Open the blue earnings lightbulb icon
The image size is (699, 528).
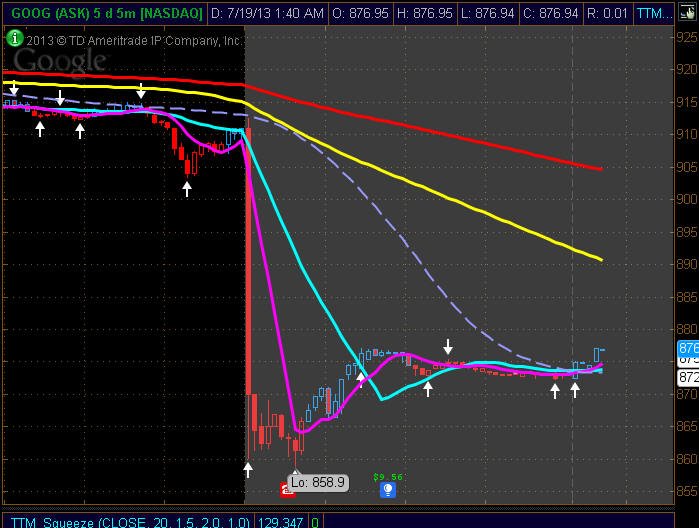(388, 490)
